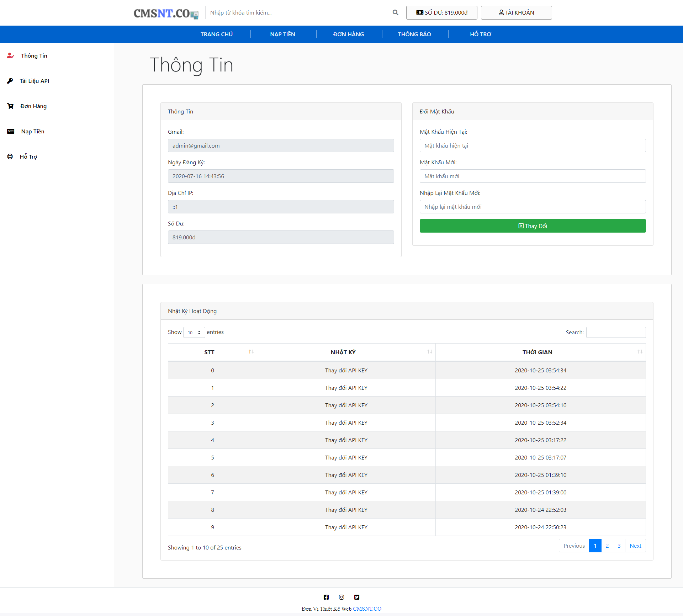Open the Twitter footer icon
The width and height of the screenshot is (683, 616).
tap(357, 597)
